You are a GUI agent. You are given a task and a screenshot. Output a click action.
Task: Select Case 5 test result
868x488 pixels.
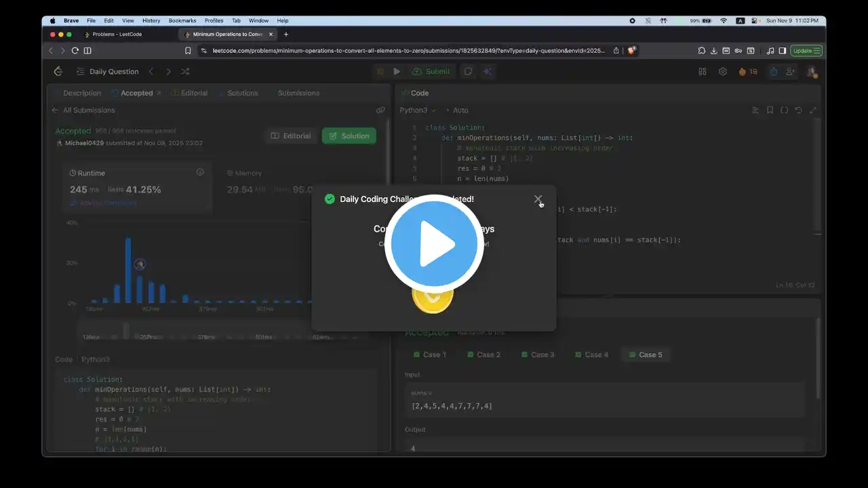tap(646, 354)
